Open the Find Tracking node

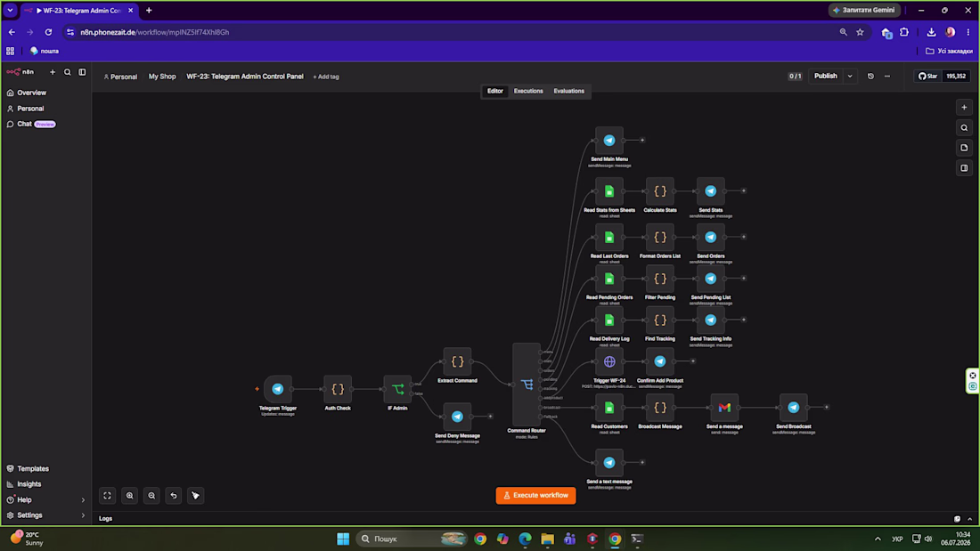660,320
